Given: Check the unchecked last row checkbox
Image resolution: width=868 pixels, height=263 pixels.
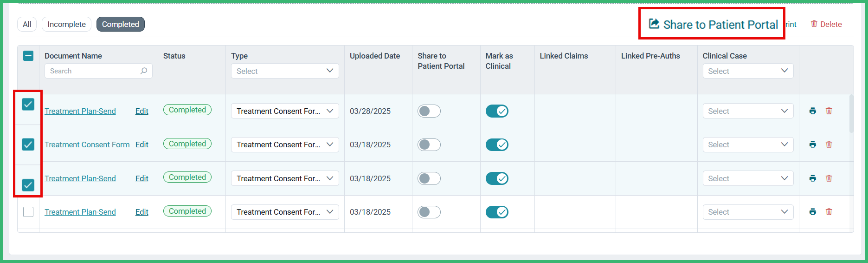Looking at the screenshot, I should point(28,212).
